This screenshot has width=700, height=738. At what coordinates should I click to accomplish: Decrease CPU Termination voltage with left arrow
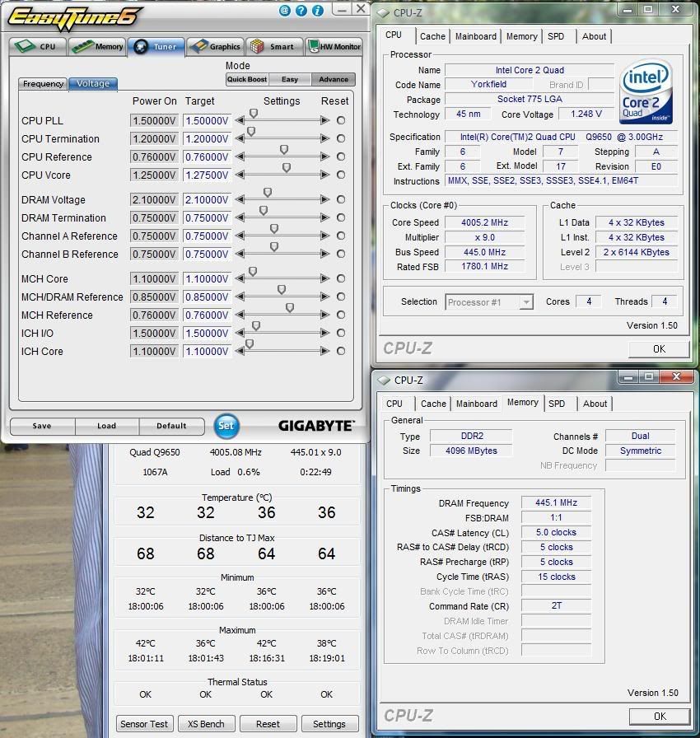pos(240,138)
